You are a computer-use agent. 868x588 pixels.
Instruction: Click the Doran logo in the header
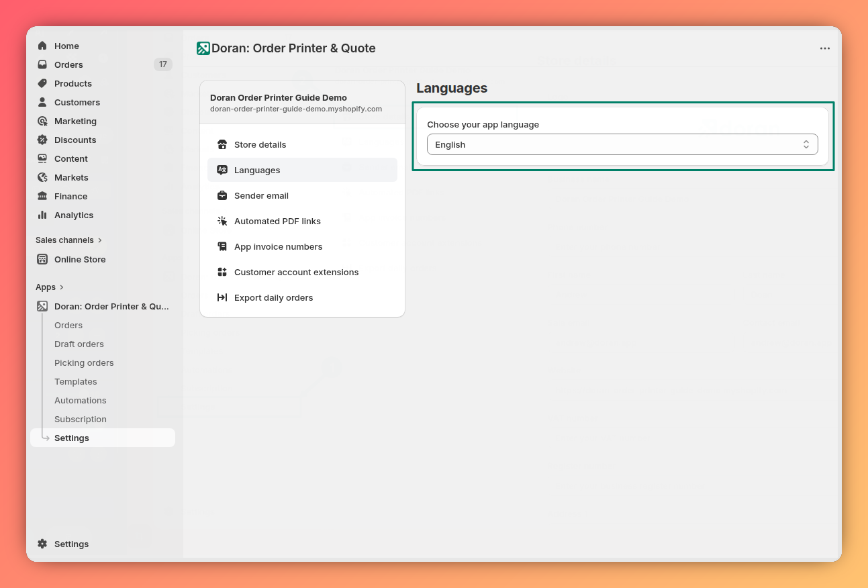(x=203, y=48)
